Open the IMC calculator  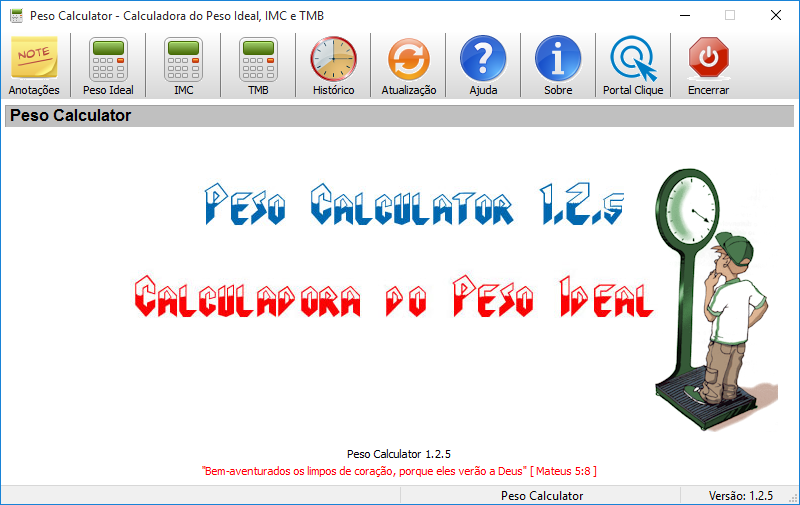pos(183,66)
